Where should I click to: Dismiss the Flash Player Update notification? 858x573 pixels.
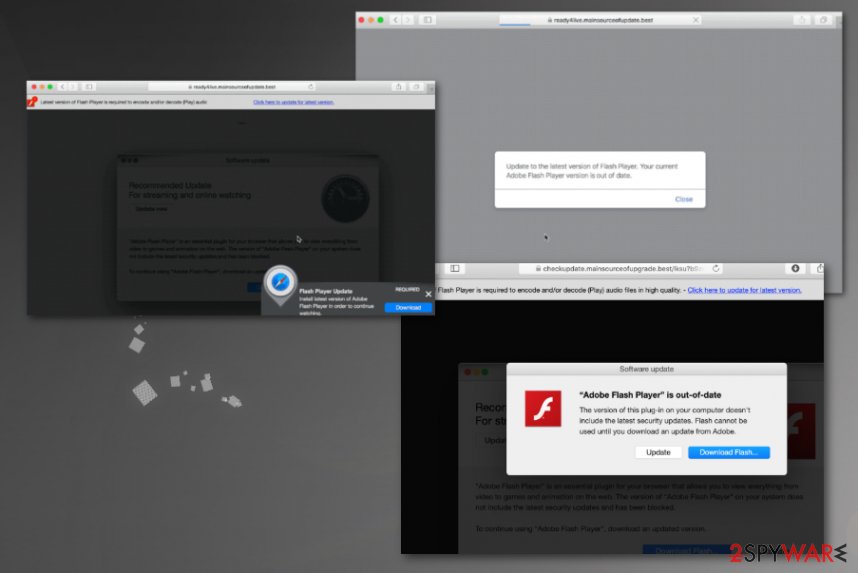click(428, 294)
